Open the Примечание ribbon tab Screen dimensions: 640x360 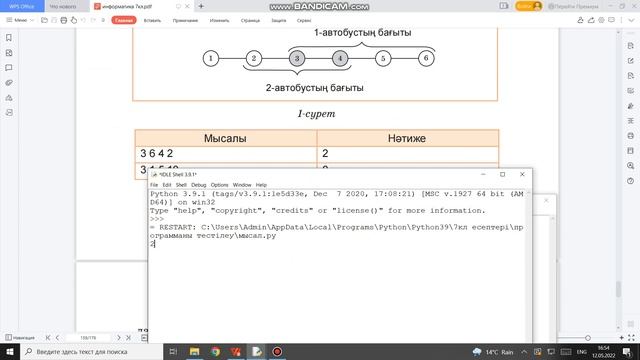[185, 20]
